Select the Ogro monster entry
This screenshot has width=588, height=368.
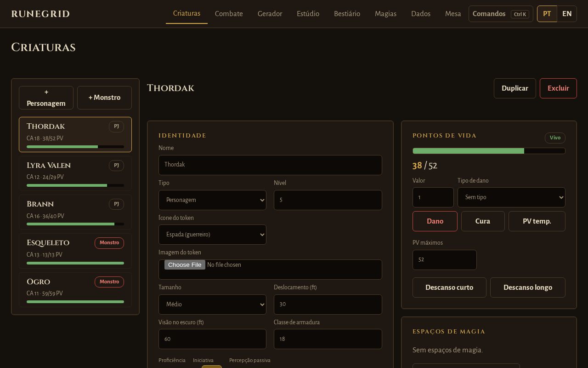[x=75, y=290]
